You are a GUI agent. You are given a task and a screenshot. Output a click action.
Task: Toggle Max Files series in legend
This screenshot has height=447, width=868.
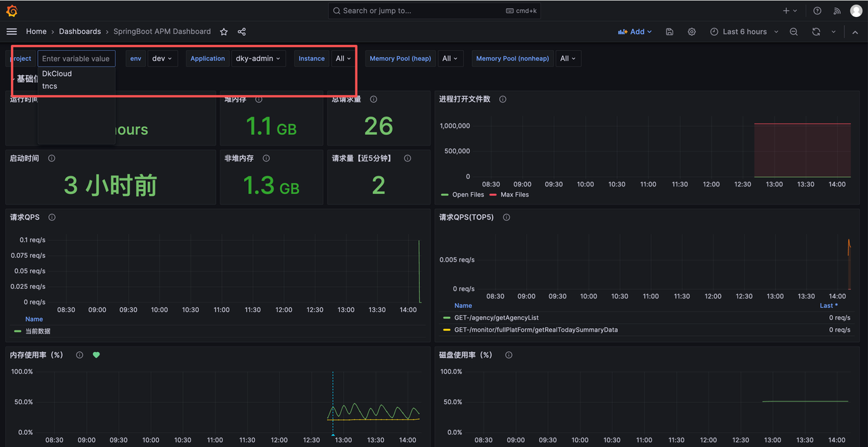[x=514, y=195]
